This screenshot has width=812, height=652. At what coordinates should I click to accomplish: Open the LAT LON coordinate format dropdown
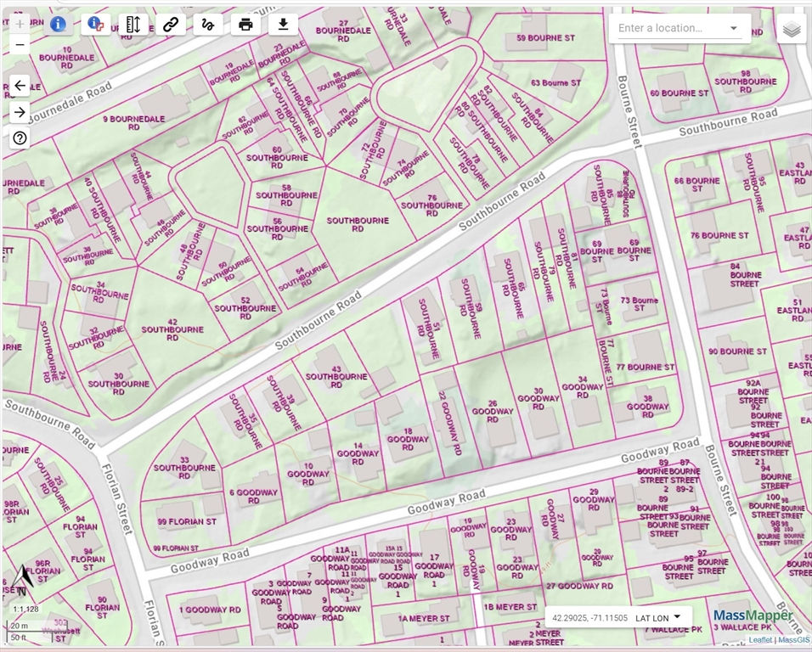[x=659, y=617]
